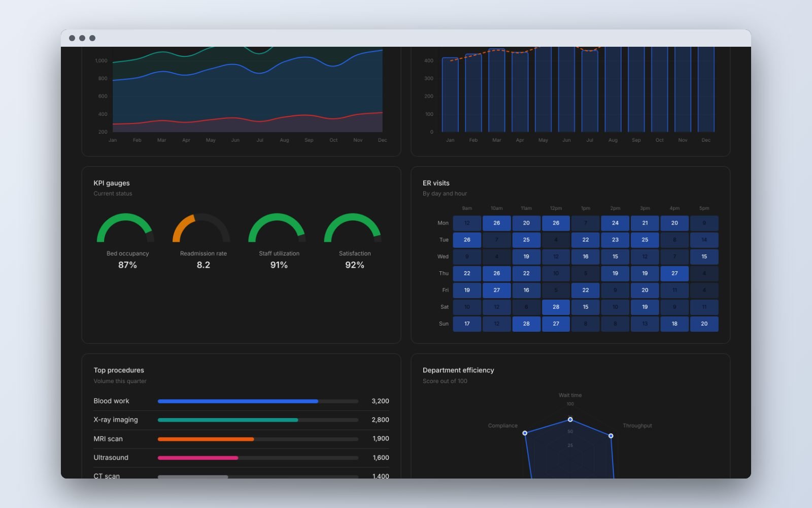Click the 8.2 Readmission rate value
This screenshot has width=812, height=508.
(x=204, y=265)
